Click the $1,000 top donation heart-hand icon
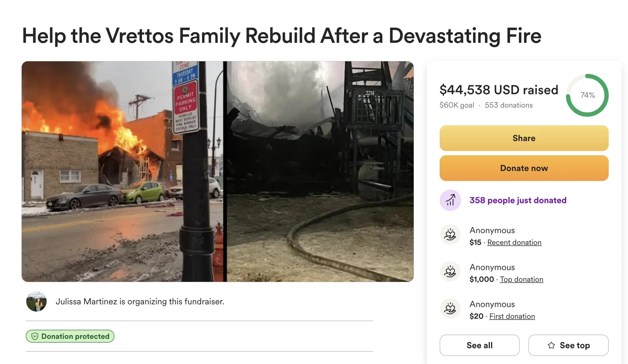This screenshot has width=628, height=364. (x=450, y=272)
